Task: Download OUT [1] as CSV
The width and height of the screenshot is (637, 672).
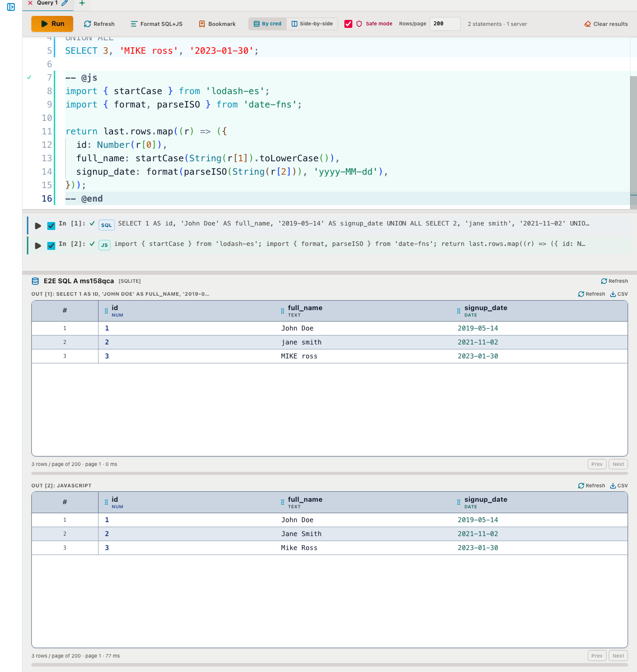Action: [x=619, y=294]
